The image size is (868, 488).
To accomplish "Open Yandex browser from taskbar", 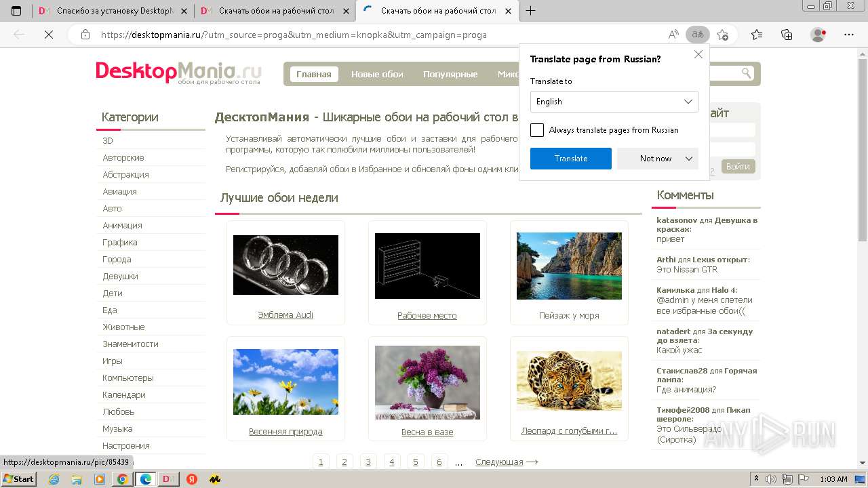I will 192,479.
